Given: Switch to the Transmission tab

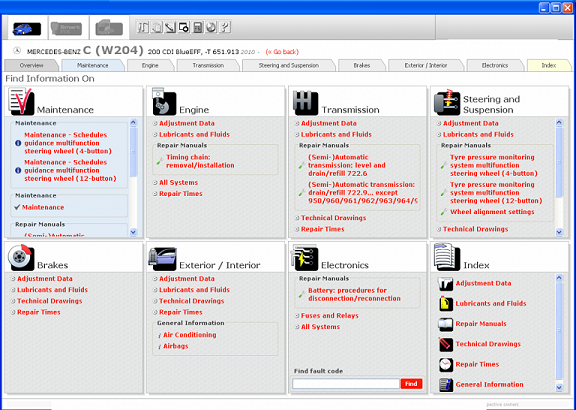Looking at the screenshot, I should click(x=208, y=65).
